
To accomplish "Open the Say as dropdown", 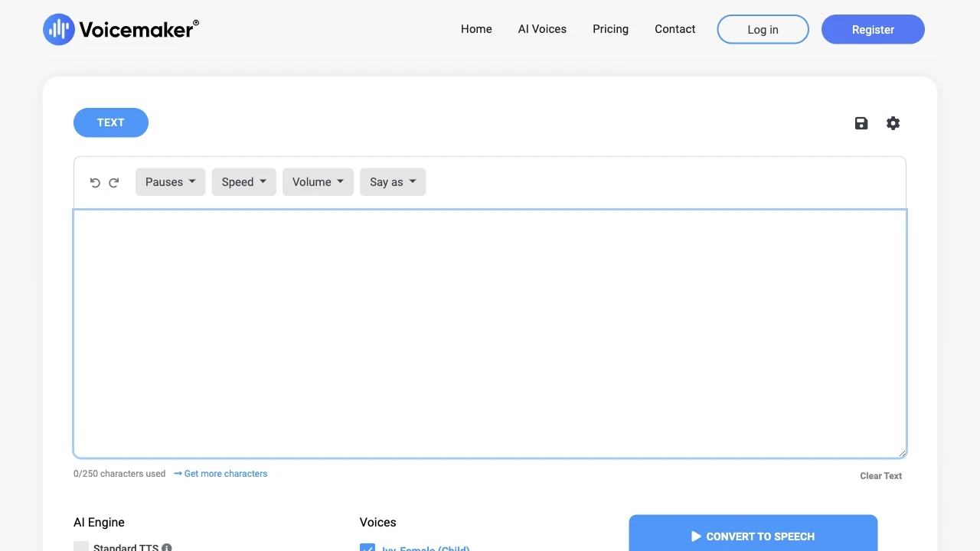I will pyautogui.click(x=393, y=181).
